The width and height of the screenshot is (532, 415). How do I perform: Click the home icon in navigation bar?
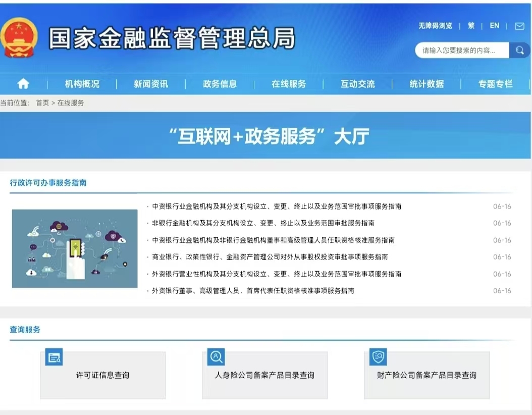23,84
